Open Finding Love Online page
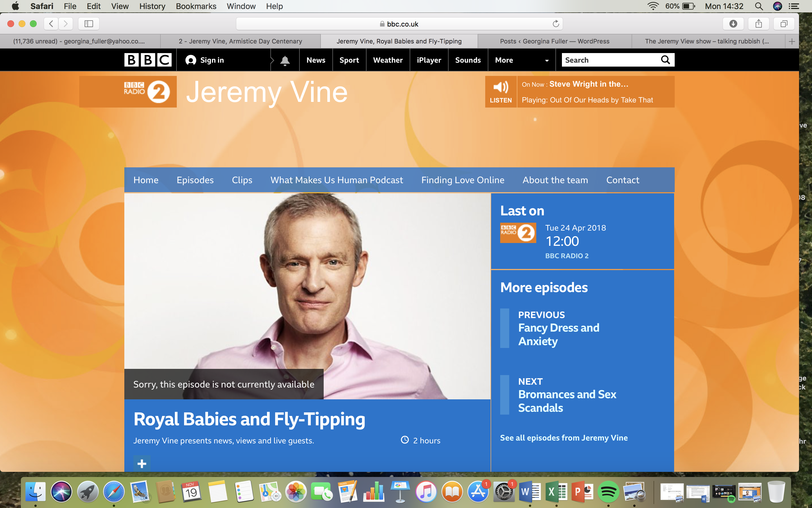The image size is (812, 508). [463, 180]
